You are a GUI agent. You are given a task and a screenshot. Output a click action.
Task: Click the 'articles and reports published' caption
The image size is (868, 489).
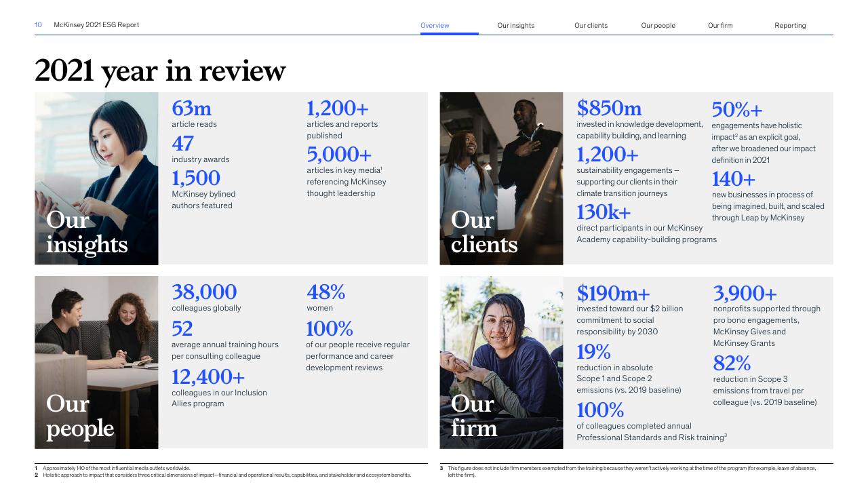coord(342,130)
